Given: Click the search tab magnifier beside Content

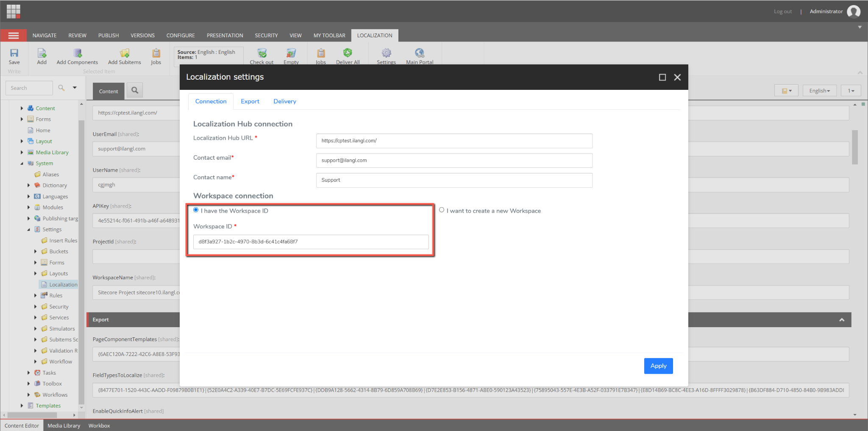Looking at the screenshot, I should click(135, 90).
